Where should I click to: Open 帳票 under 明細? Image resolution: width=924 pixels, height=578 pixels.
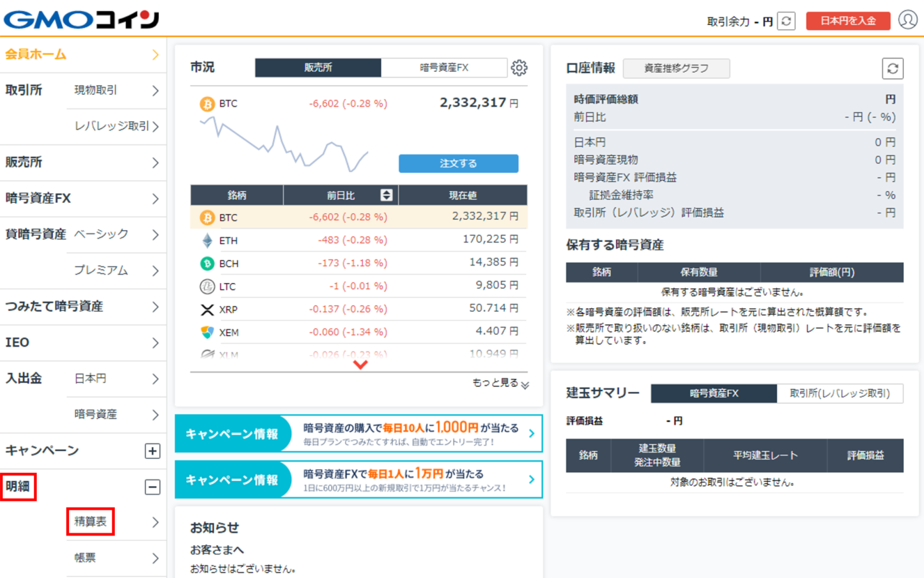116,558
